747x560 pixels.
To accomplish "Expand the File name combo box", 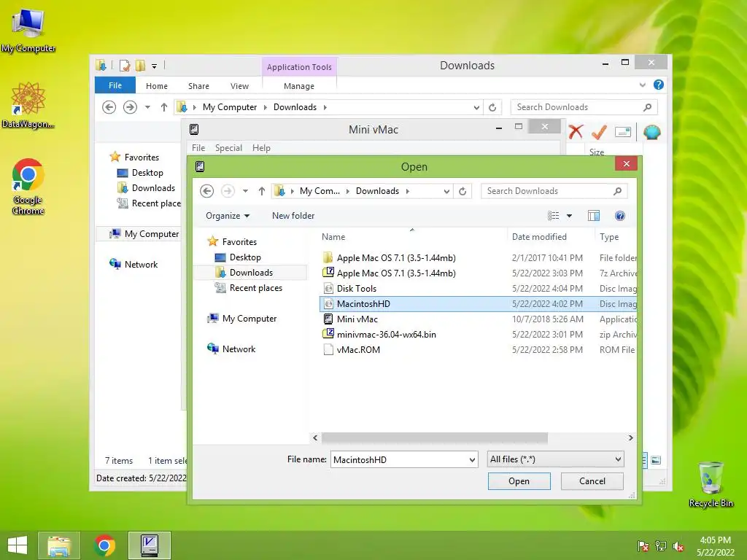I will (x=472, y=459).
